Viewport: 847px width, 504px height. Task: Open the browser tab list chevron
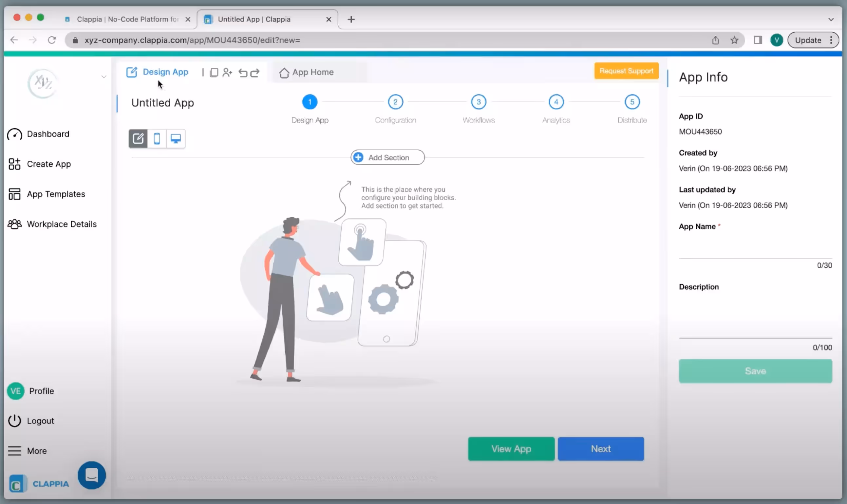[831, 19]
